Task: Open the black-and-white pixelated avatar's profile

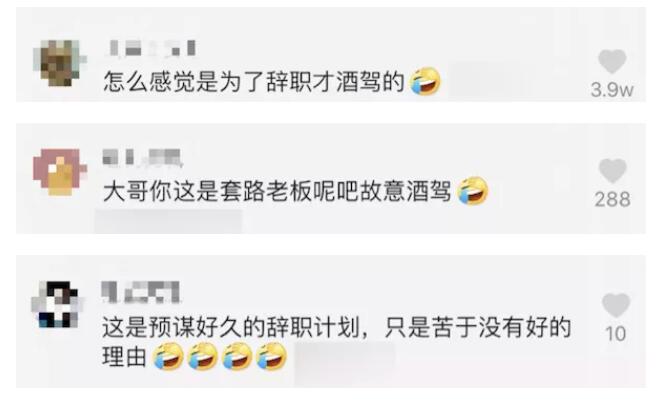Action: (x=57, y=304)
